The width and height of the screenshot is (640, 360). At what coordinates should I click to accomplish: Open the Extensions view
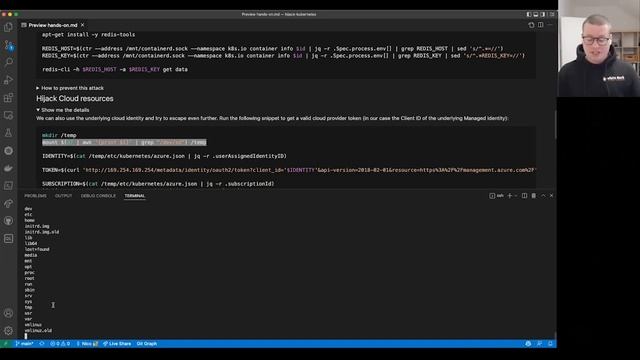pos(8,98)
